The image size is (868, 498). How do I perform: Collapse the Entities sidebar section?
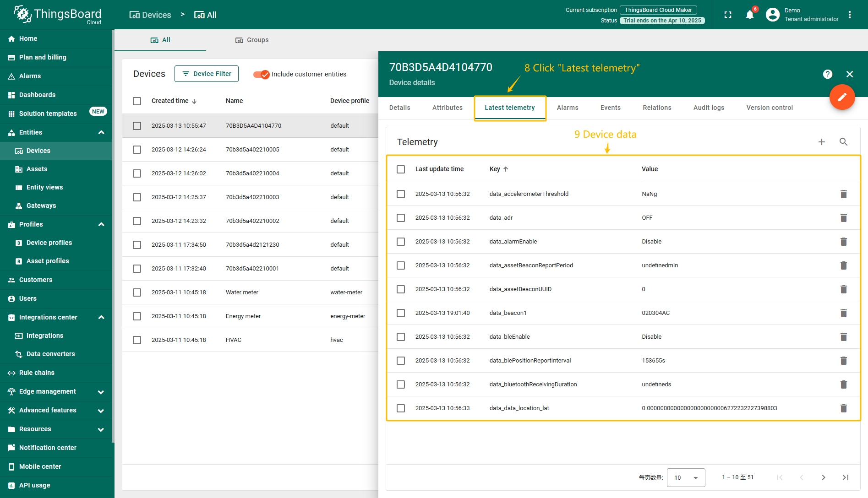coord(101,132)
